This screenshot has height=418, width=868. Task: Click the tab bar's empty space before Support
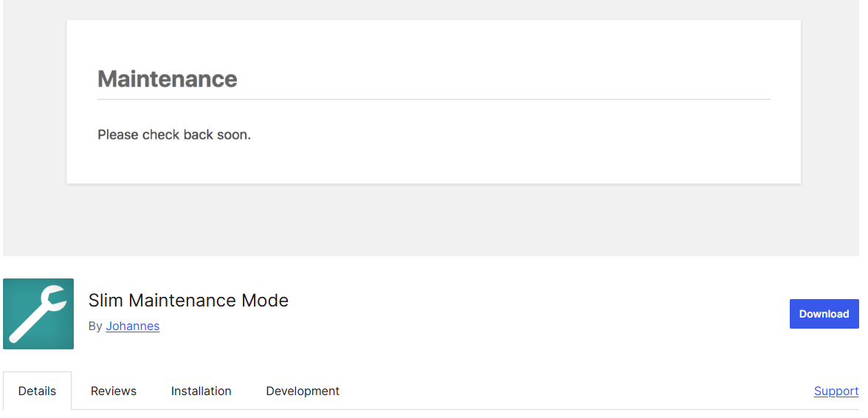pyautogui.click(x=576, y=391)
